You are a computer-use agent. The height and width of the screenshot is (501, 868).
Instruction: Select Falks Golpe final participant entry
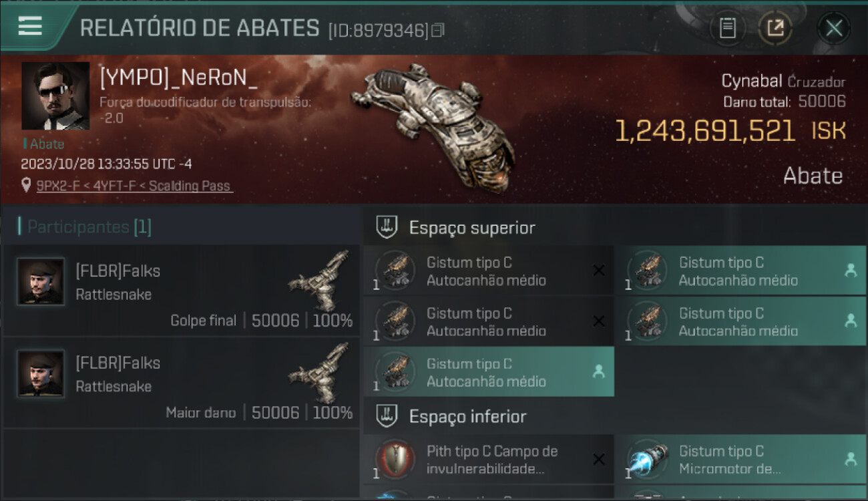point(182,290)
